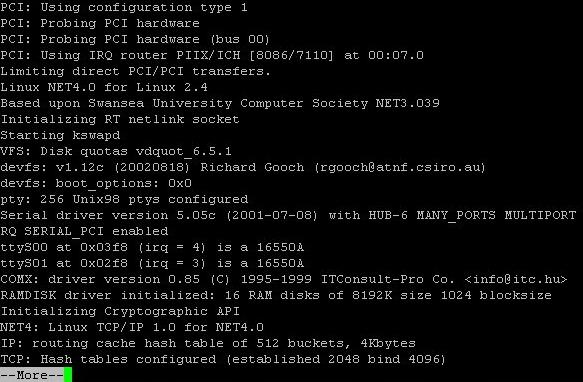Click the 'COMX: driver version 0.85' text
Viewport: 583px width, 382px height.
(100, 279)
